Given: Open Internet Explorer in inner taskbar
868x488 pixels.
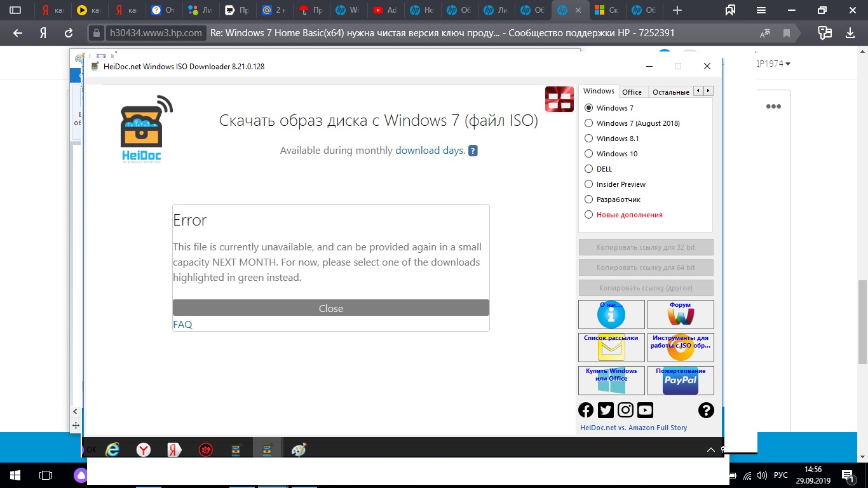Looking at the screenshot, I should [x=113, y=449].
